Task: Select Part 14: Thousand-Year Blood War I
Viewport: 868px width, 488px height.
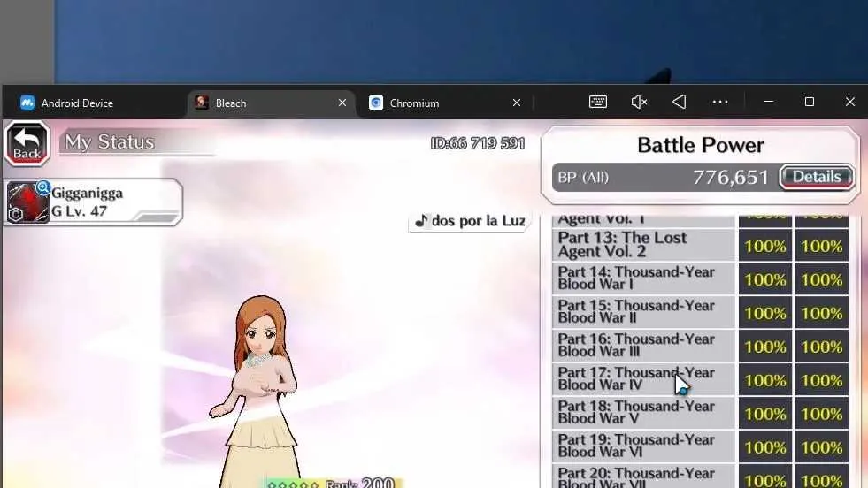Action: click(x=643, y=278)
